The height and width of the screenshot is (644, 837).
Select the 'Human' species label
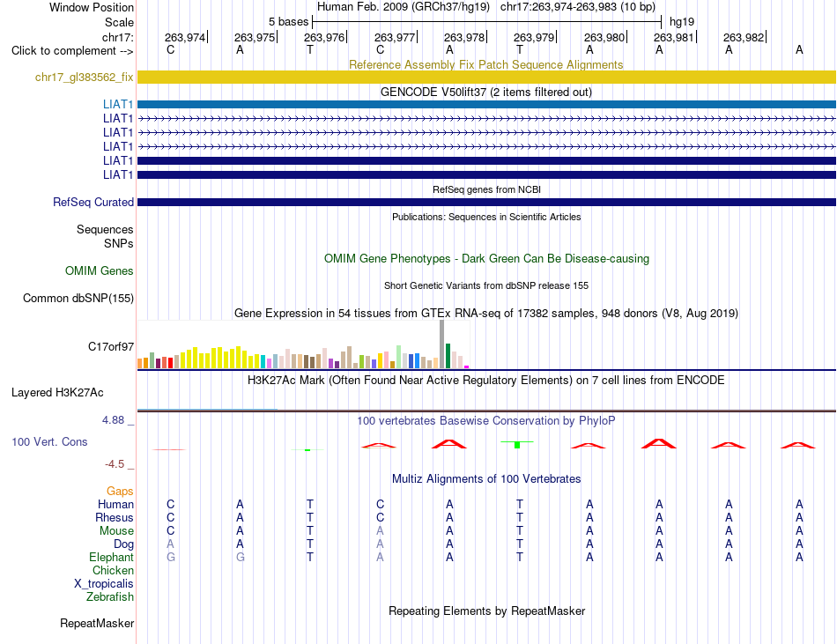[x=115, y=504]
